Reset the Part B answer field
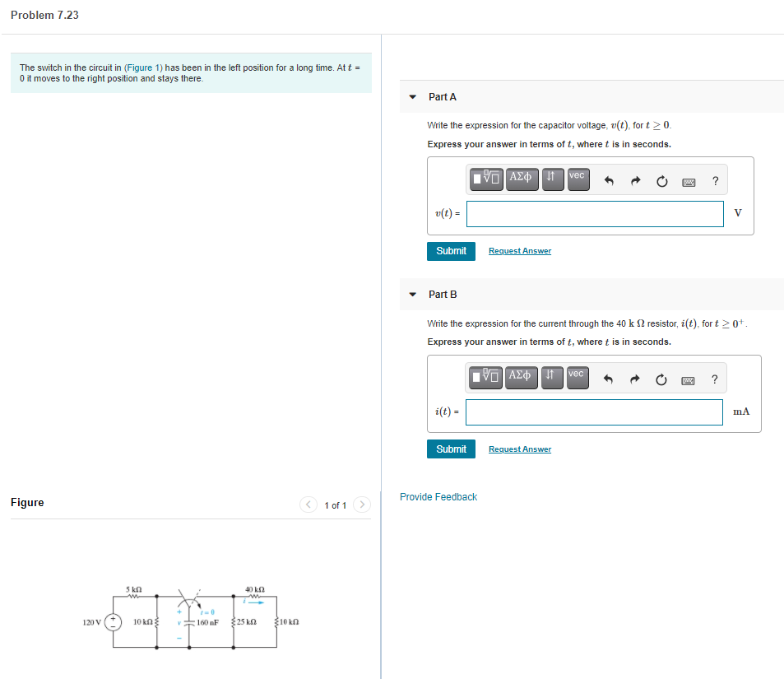This screenshot has height=679, width=784. click(661, 378)
